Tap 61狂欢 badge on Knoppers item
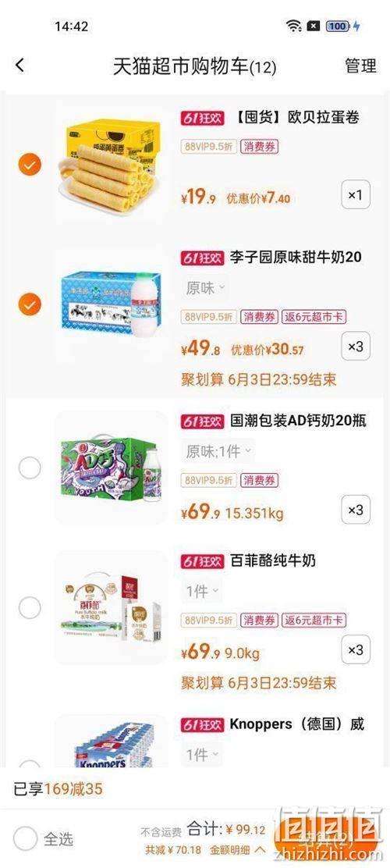Image resolution: width=390 pixels, height=868 pixels. pos(203,724)
